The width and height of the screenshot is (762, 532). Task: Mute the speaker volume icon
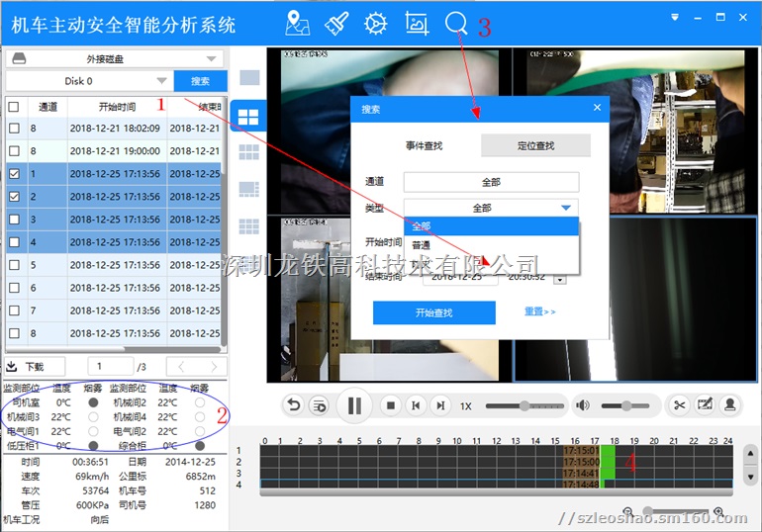coord(582,405)
